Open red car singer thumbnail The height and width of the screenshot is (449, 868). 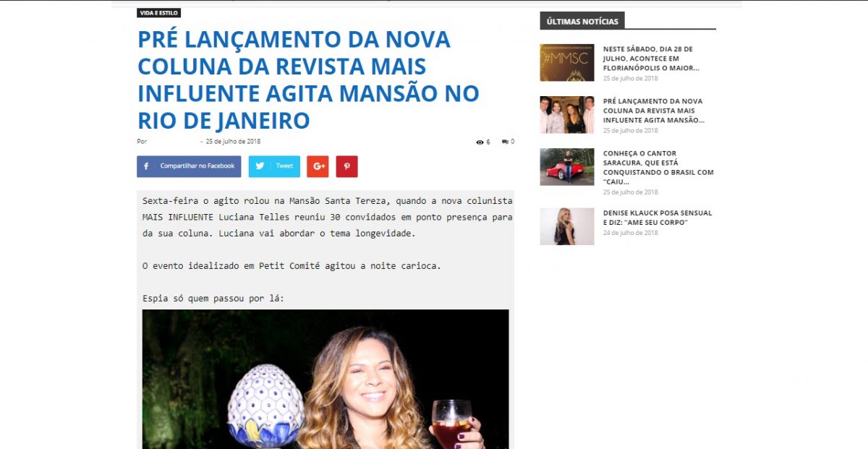click(x=567, y=167)
